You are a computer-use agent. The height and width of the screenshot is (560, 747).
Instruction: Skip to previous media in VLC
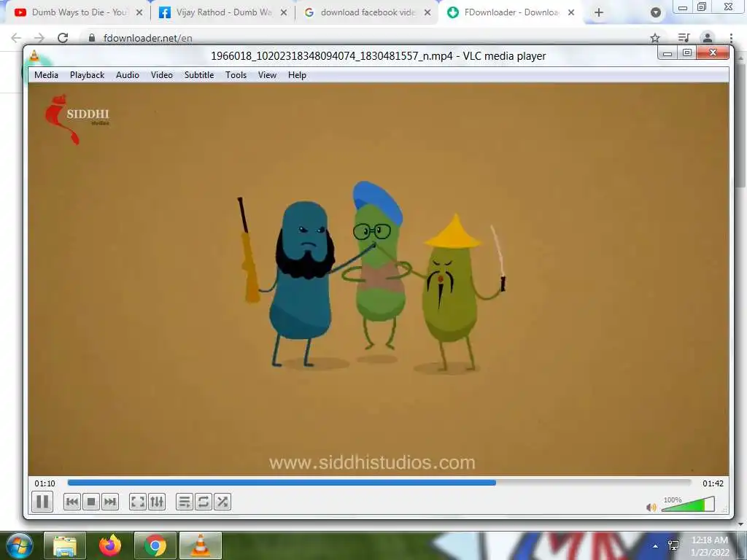(72, 502)
